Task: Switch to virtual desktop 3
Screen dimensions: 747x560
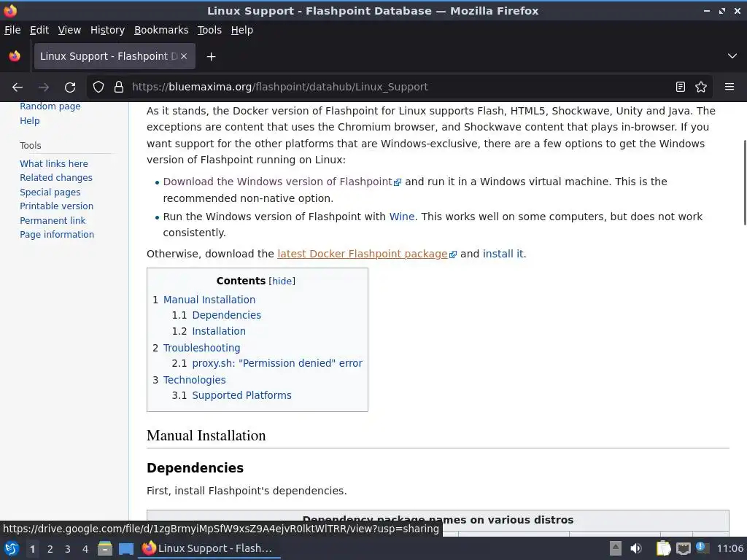Action: pos(68,549)
